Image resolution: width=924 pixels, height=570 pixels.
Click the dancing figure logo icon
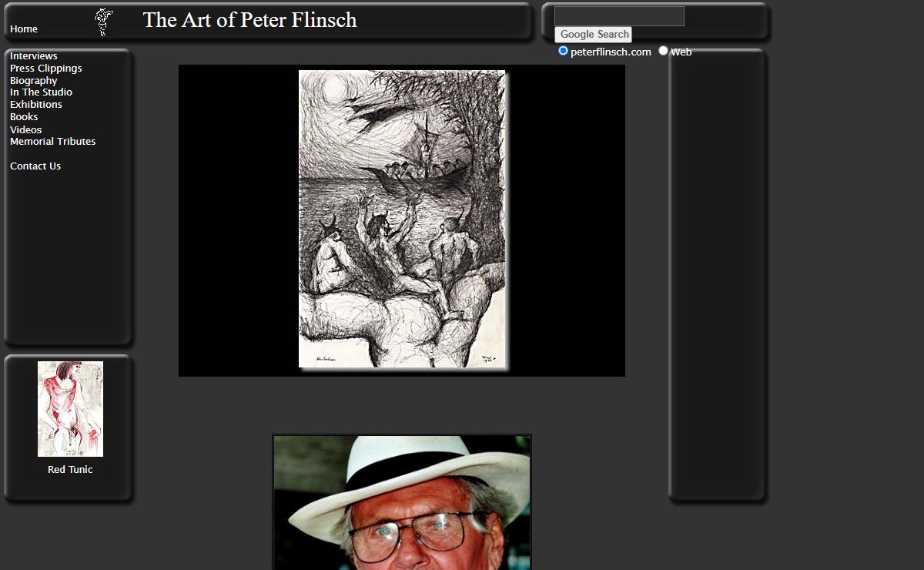point(103,22)
